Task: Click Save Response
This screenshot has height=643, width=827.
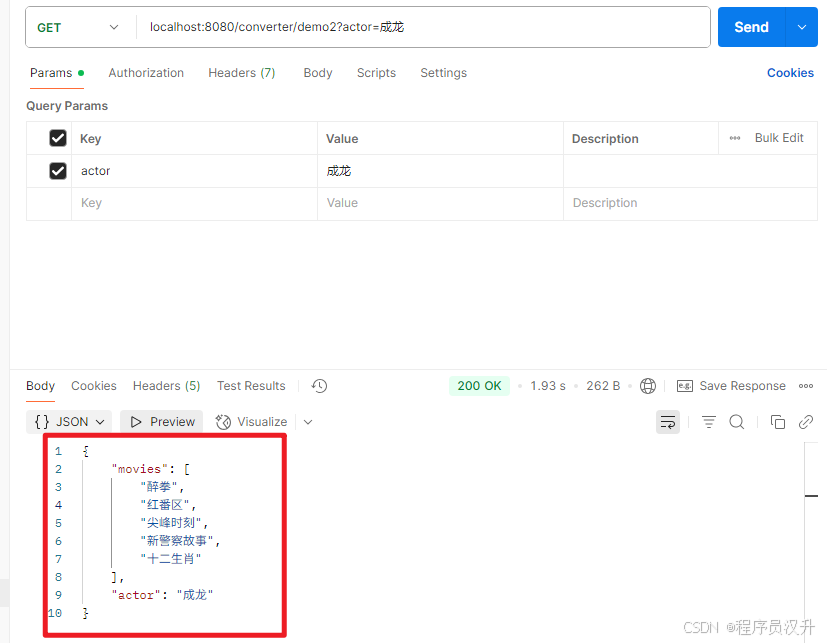Action: click(x=732, y=386)
